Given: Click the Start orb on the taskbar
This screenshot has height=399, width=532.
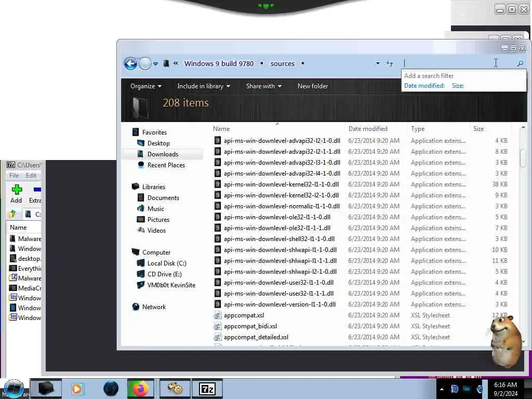Looking at the screenshot, I should tap(14, 389).
